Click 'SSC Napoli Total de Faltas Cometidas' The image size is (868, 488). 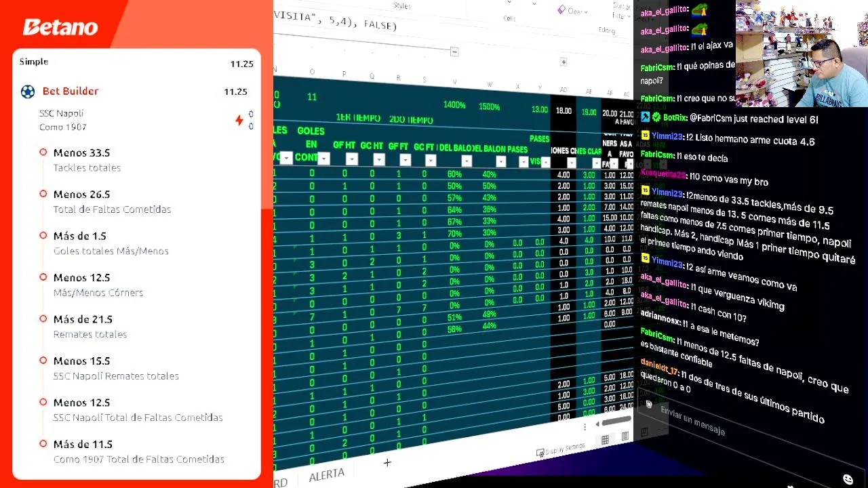[x=138, y=418]
